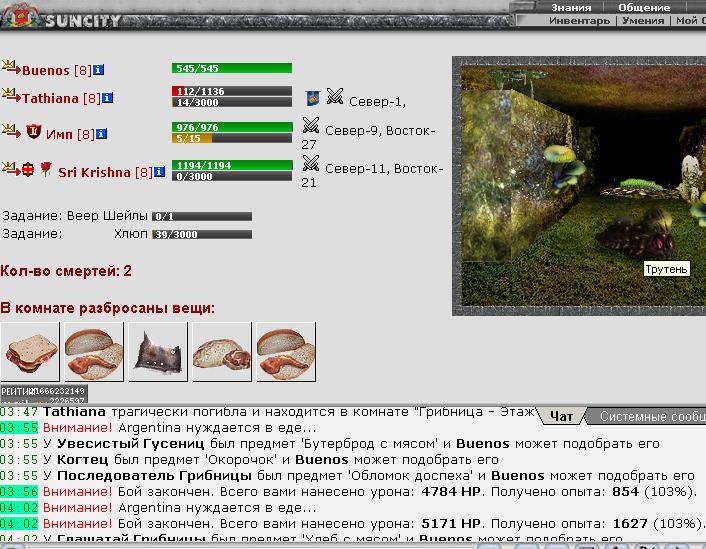Click the mushroom creature in the dungeon view
This screenshot has width=706, height=549.
[x=564, y=169]
